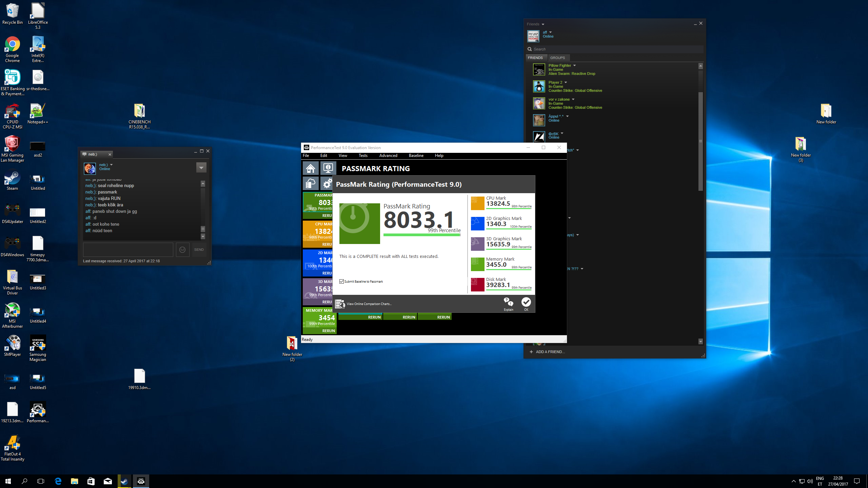
Task: Select Pillow Fighter's avatar in Friends list
Action: [x=539, y=69]
